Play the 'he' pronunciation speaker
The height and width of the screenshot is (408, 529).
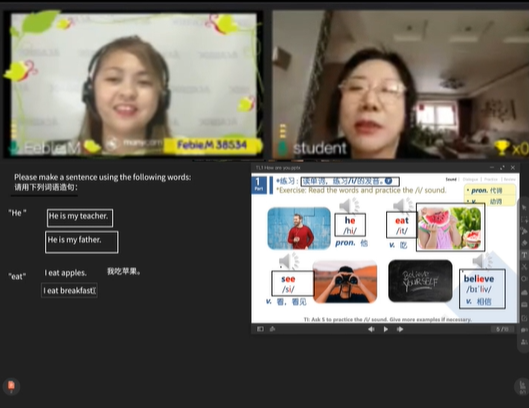coord(349,206)
